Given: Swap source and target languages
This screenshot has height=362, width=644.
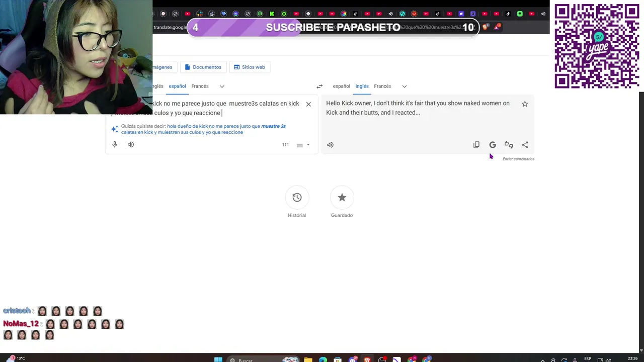Looking at the screenshot, I should (319, 86).
